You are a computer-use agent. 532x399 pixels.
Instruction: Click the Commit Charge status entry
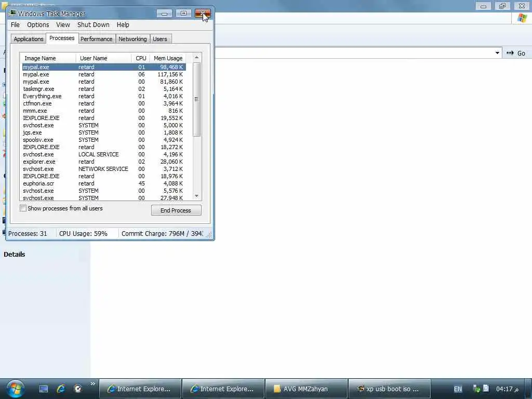pos(162,234)
